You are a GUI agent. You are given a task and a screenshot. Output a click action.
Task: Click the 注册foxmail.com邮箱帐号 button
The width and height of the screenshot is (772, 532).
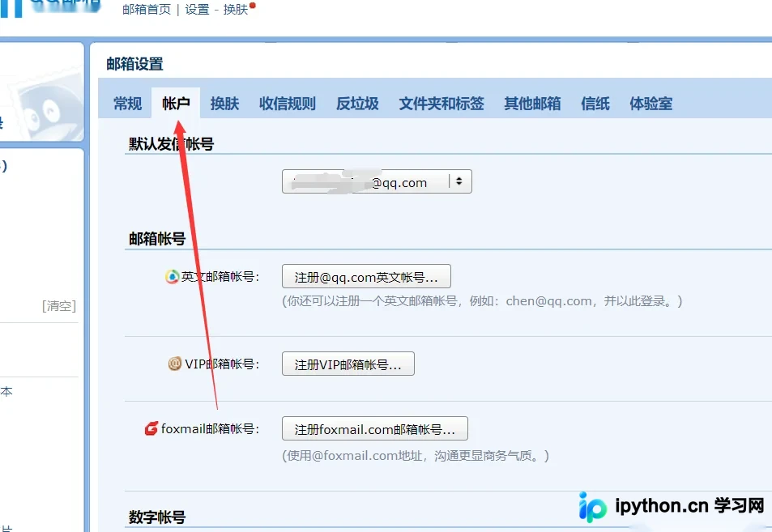[x=375, y=428]
